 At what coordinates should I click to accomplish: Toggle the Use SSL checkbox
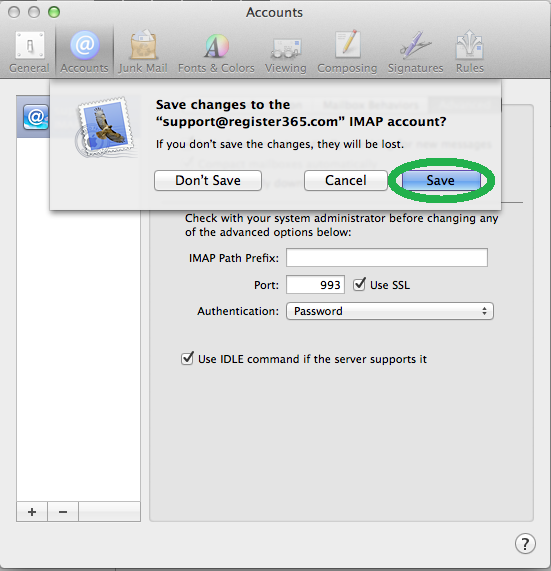point(359,284)
